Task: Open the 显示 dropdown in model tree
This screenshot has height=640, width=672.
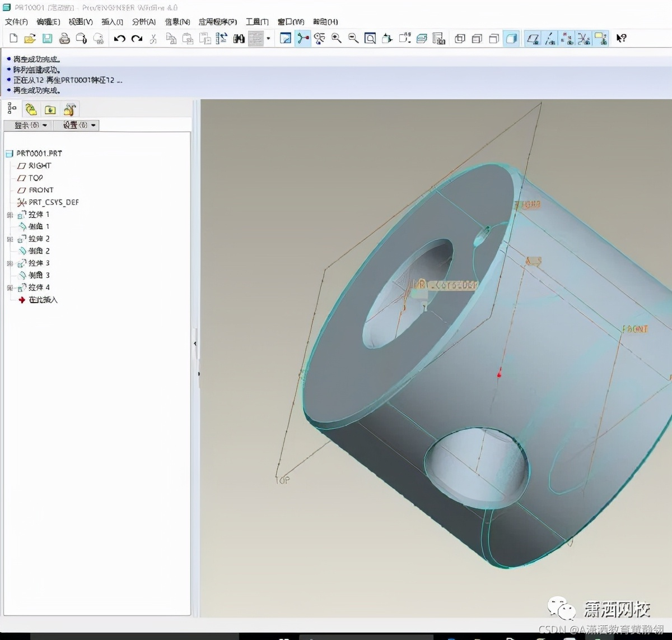Action: [28, 126]
